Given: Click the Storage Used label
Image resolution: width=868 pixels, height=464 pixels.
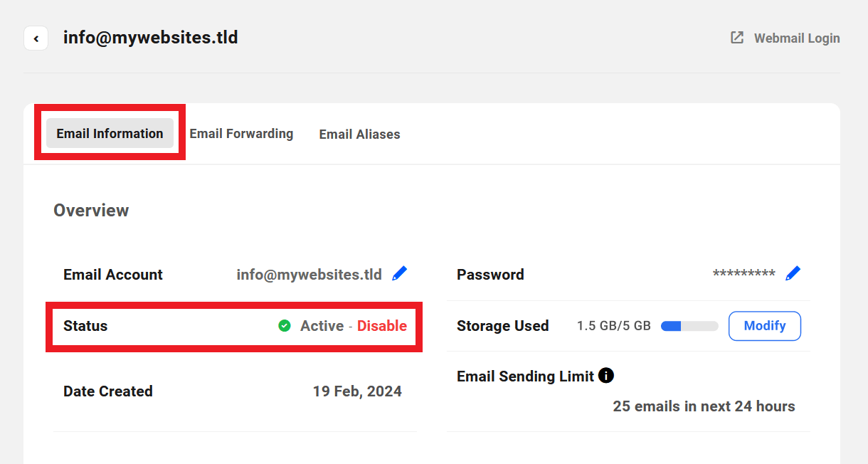Looking at the screenshot, I should pos(502,326).
